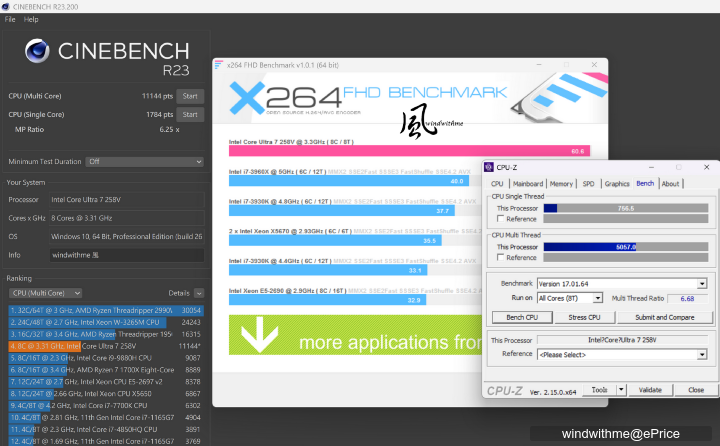Click the Info field with windwithme text
720x446 pixels.
point(127,255)
